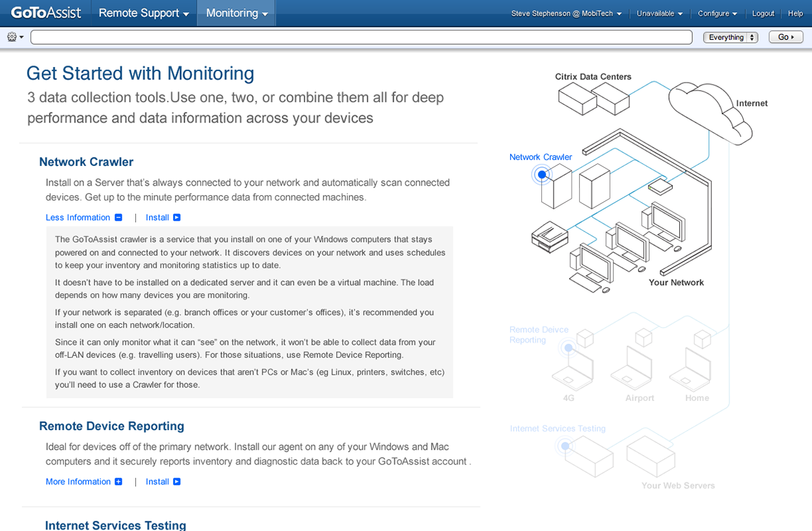The image size is (812, 531).
Task: Click arrow icon of Network Crawler Install
Action: 177,217
